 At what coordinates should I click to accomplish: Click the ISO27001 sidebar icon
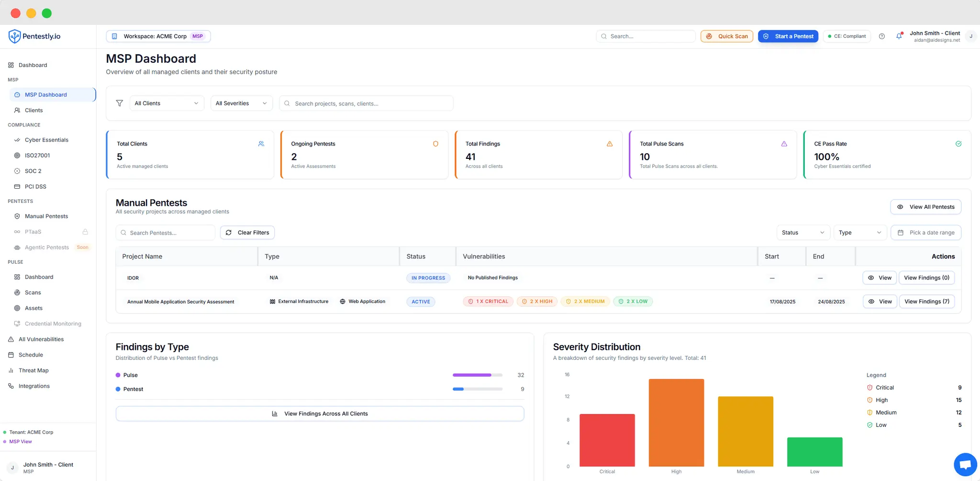pyautogui.click(x=17, y=156)
